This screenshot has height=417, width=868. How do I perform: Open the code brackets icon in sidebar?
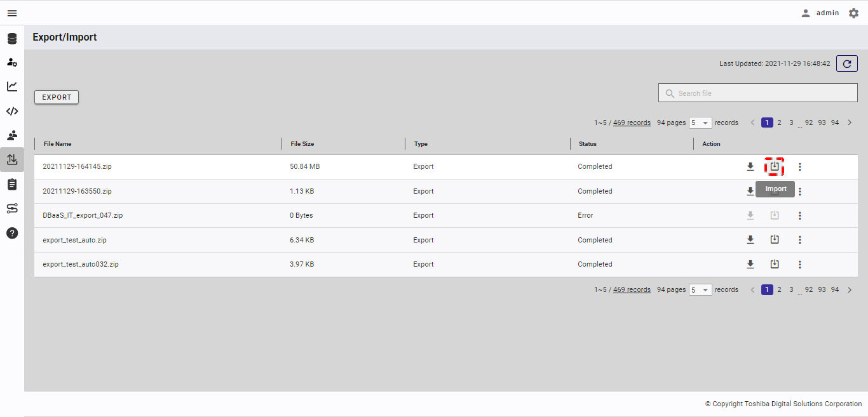pos(12,111)
